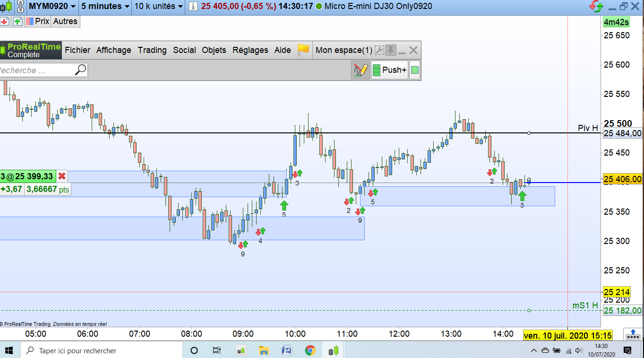The image size is (644, 358).
Task: Click the yellow date label ven. 10 juil. 2020
Action: point(568,335)
